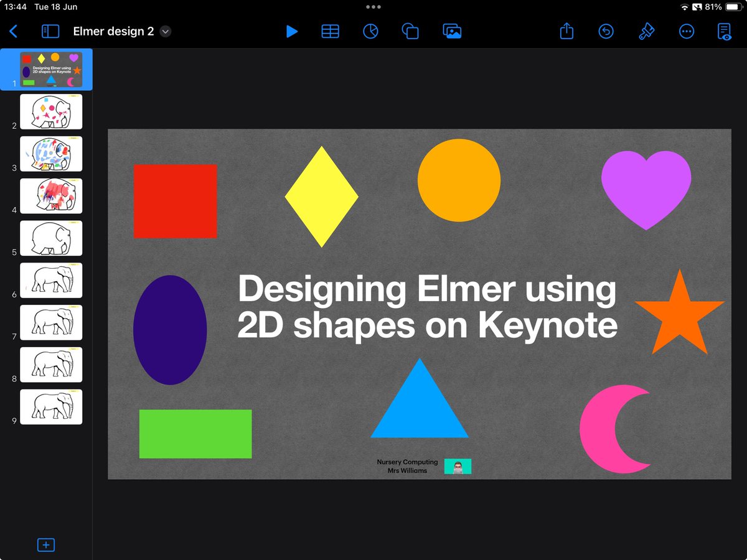Image resolution: width=747 pixels, height=560 pixels.
Task: Go back to the presentation manager
Action: pyautogui.click(x=14, y=31)
